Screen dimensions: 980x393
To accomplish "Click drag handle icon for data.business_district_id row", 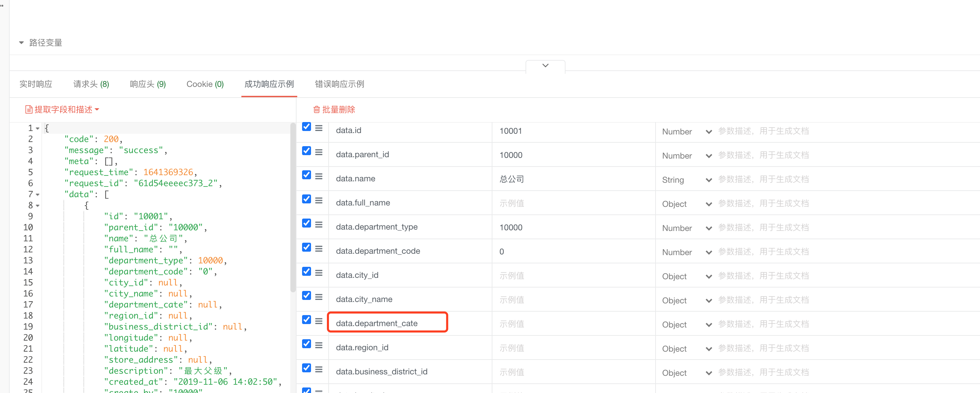I will coord(319,370).
